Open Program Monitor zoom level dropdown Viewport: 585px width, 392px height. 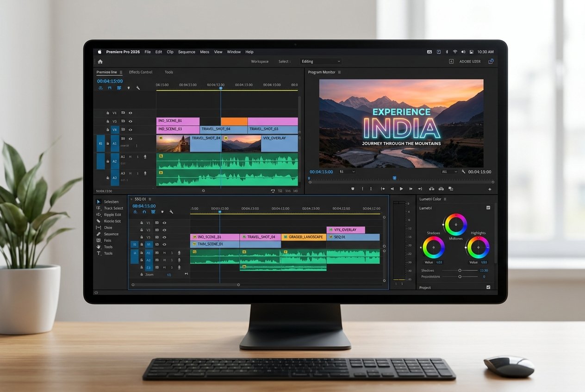click(x=347, y=171)
